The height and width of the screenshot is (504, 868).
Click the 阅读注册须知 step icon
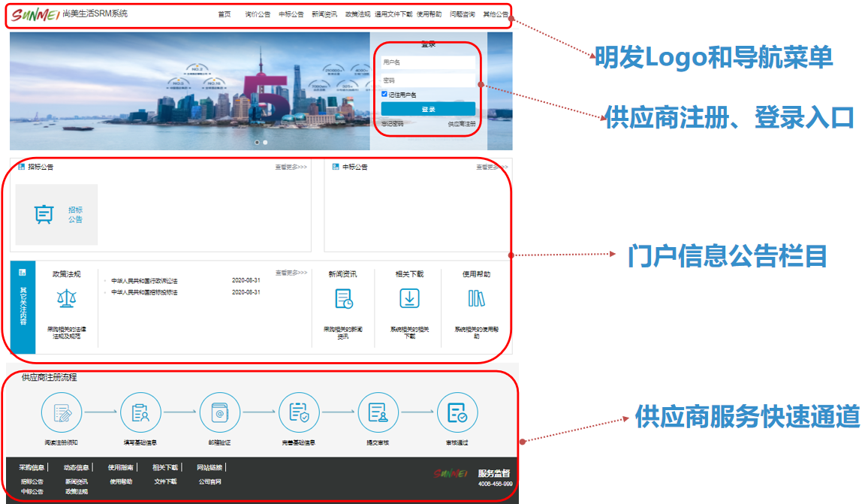tap(62, 412)
